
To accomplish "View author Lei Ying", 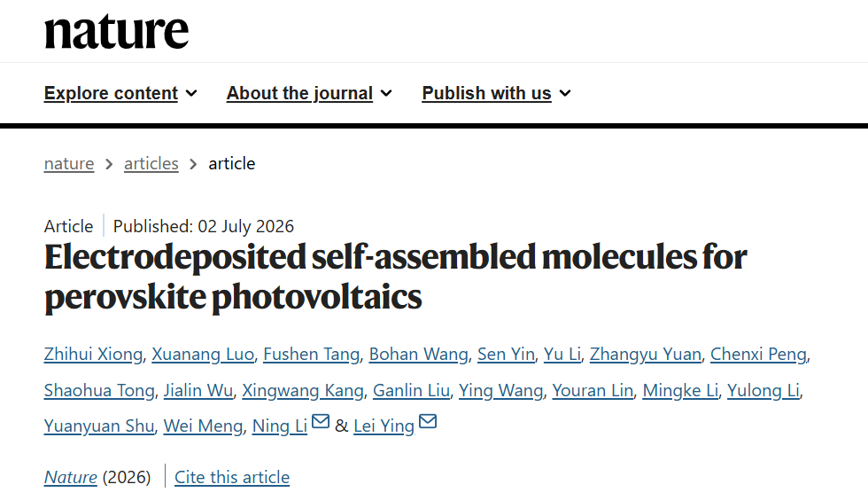I will tap(384, 426).
